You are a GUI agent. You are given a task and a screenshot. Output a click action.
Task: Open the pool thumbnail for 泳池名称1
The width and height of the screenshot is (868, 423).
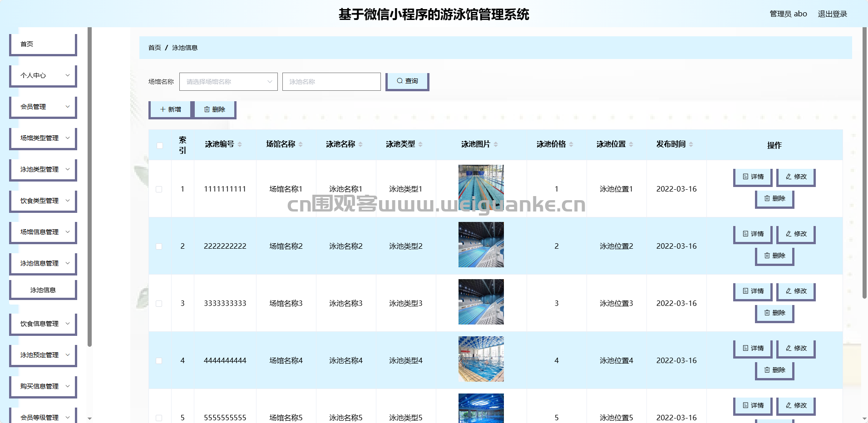pos(481,187)
